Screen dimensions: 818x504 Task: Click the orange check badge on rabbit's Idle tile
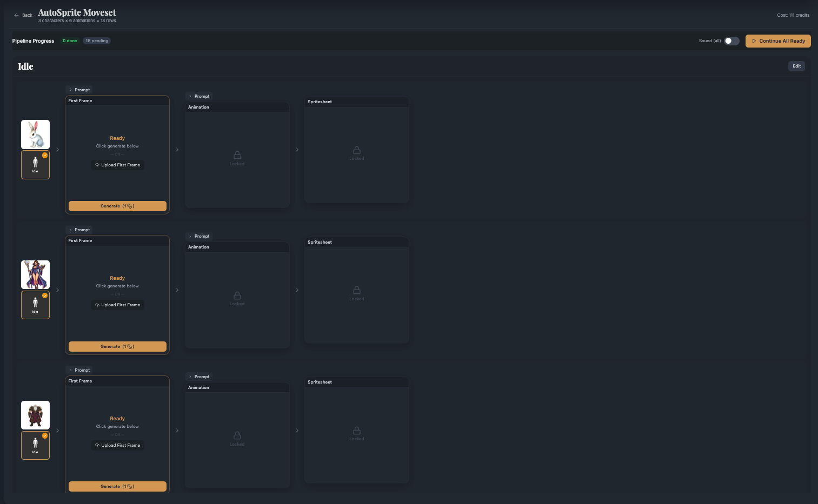(x=45, y=155)
